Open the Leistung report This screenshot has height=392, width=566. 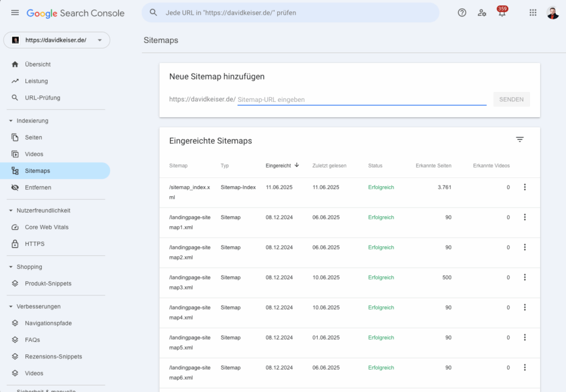[x=36, y=81]
